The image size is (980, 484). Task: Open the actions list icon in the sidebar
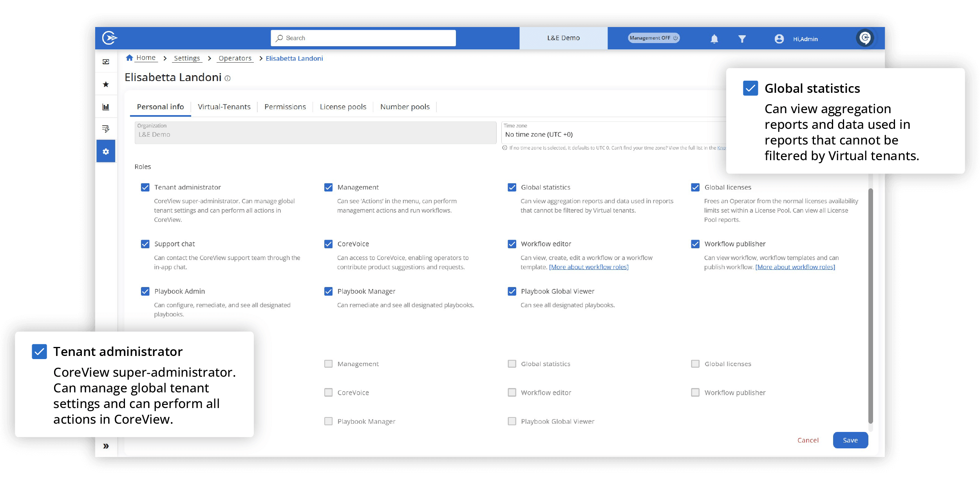tap(106, 129)
